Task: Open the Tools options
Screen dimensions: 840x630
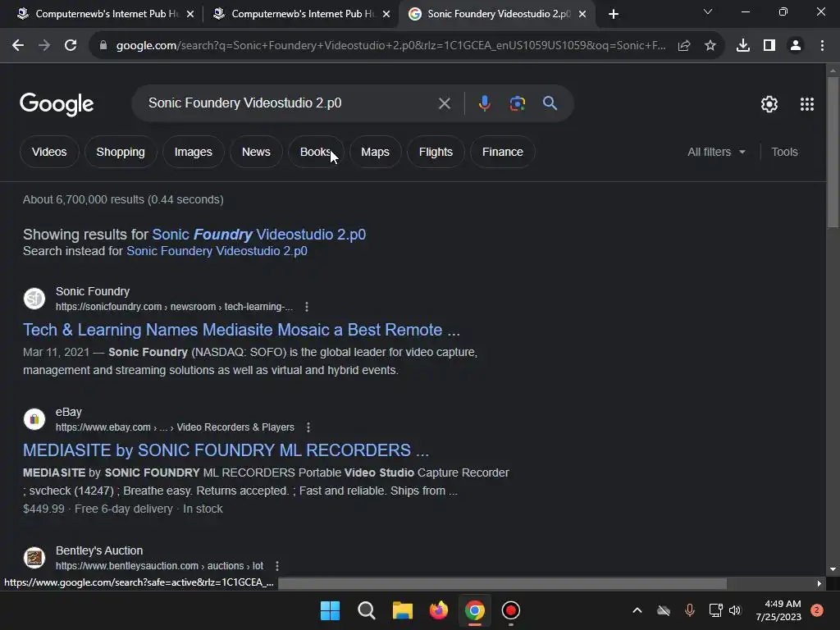Action: 784,152
